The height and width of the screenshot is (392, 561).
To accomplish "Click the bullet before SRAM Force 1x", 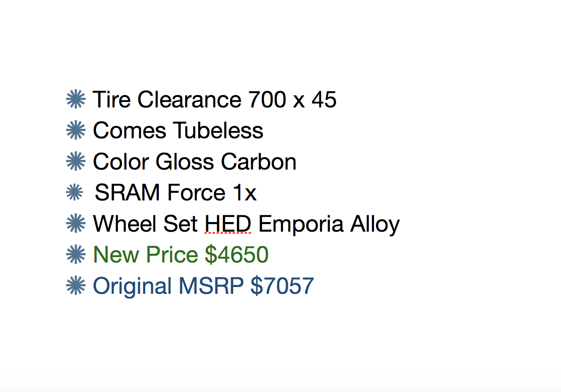I will point(75,192).
